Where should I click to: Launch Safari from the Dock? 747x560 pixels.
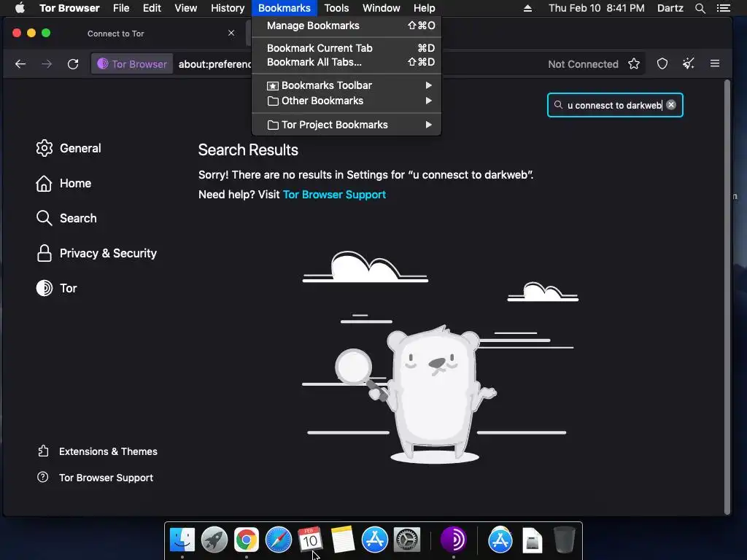278,540
